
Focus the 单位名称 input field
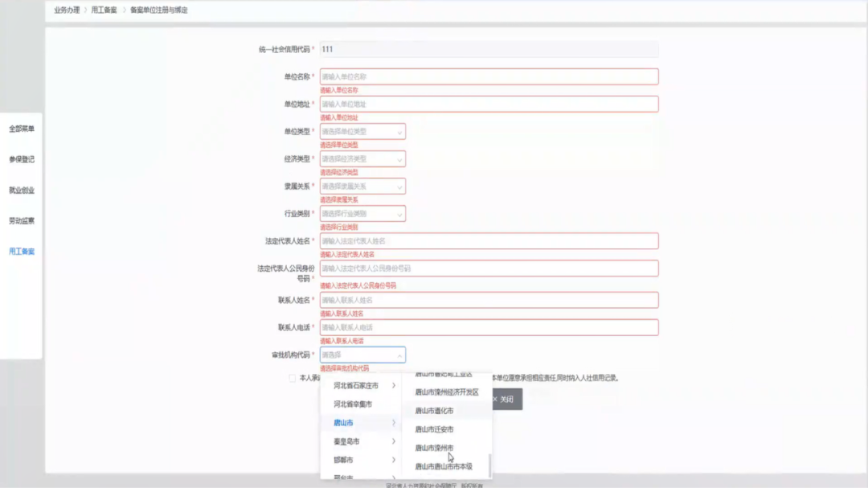pos(489,76)
